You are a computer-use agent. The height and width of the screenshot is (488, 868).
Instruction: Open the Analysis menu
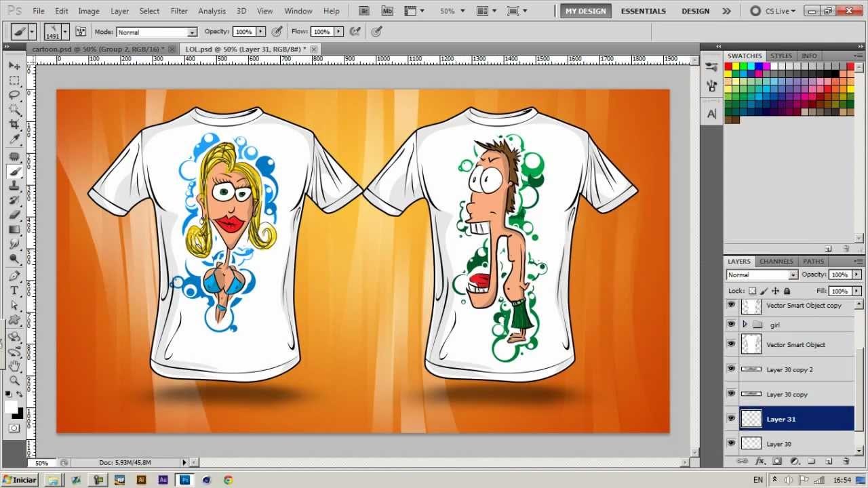point(212,11)
